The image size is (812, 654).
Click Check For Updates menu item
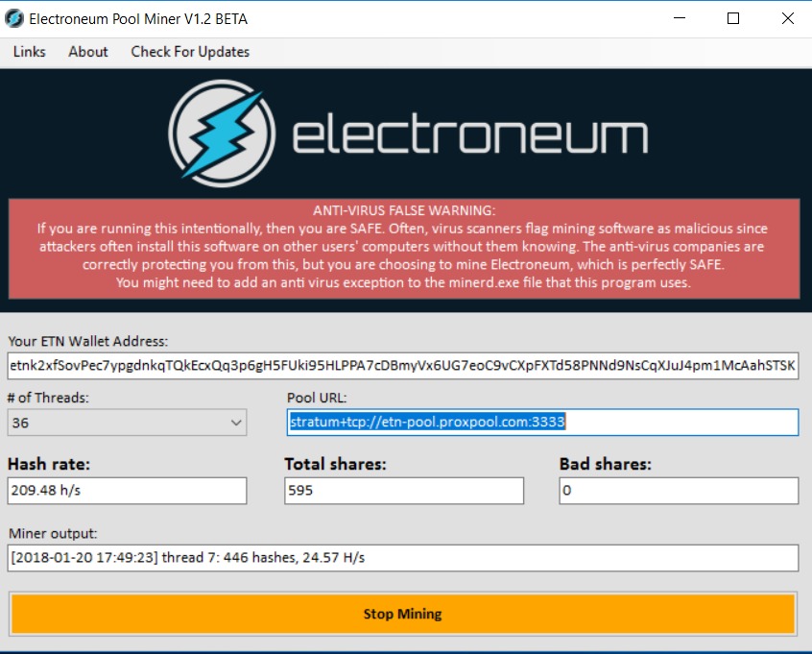pyautogui.click(x=190, y=52)
